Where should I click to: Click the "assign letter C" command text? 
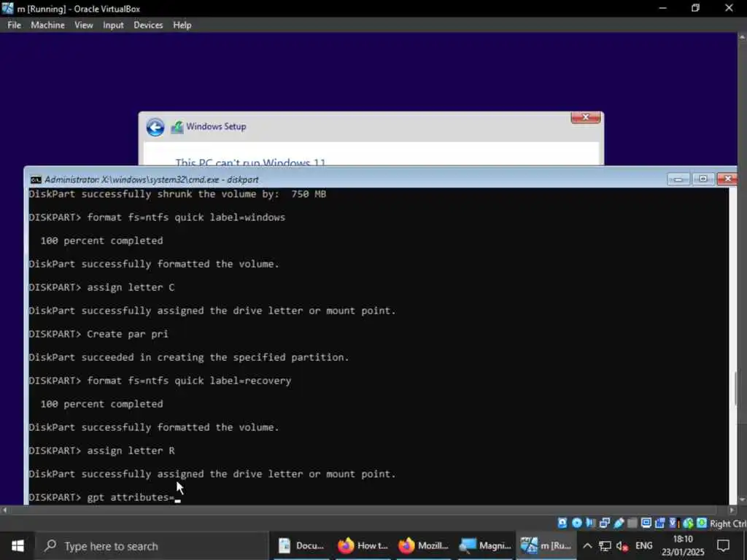click(131, 287)
